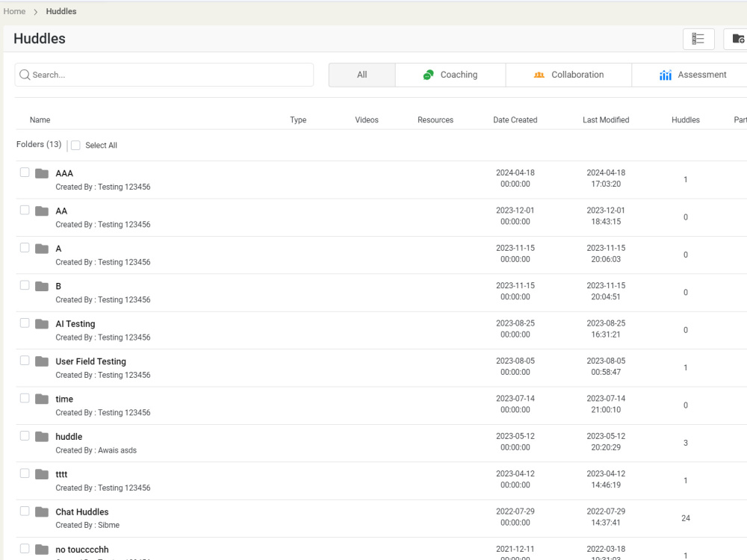Click the huddle folder icon
The height and width of the screenshot is (560, 747).
42,437
